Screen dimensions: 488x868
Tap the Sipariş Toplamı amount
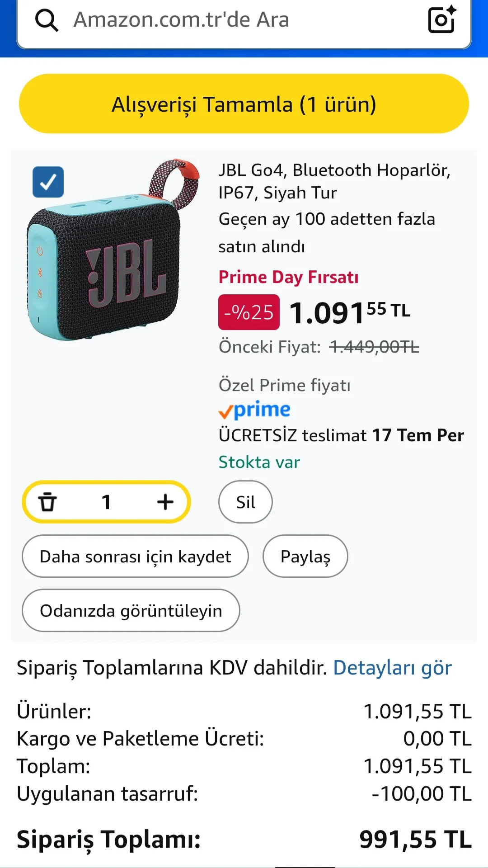pyautogui.click(x=415, y=840)
